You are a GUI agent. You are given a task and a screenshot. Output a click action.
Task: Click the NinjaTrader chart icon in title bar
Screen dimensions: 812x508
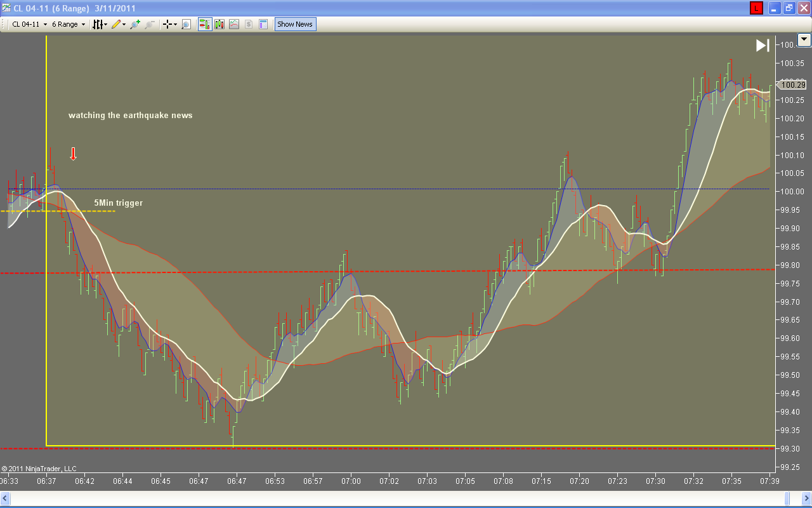pos(6,8)
